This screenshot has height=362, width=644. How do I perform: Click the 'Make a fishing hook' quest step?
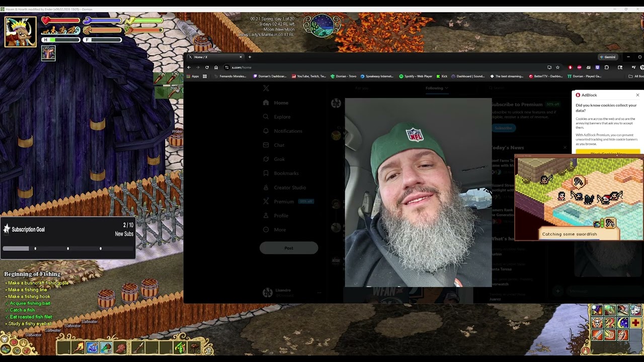[29, 297]
